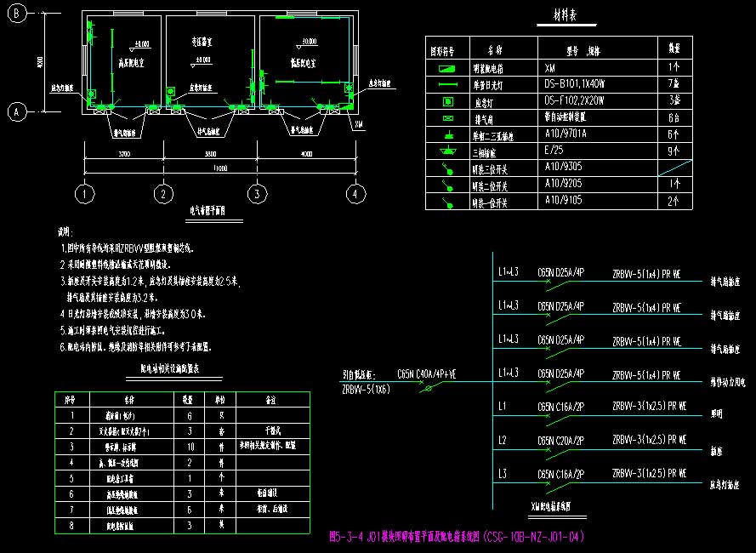
Task: Click the axis bubble labeled B
Action: (x=17, y=14)
